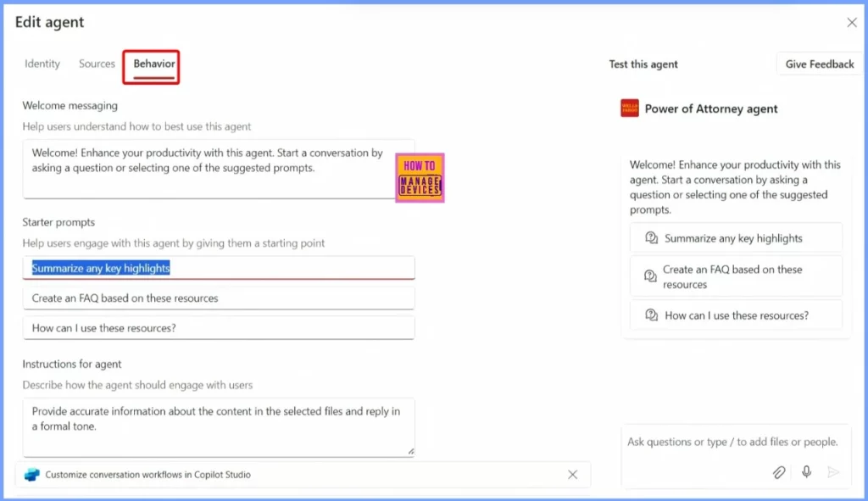Click the Create an FAQ suggestion card
Screen dimensions: 868x501
tap(736, 276)
